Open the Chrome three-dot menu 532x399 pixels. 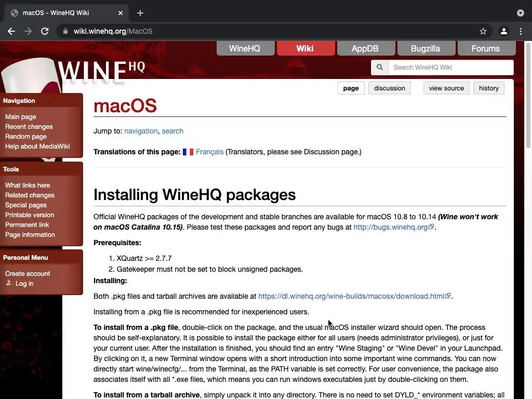click(521, 31)
